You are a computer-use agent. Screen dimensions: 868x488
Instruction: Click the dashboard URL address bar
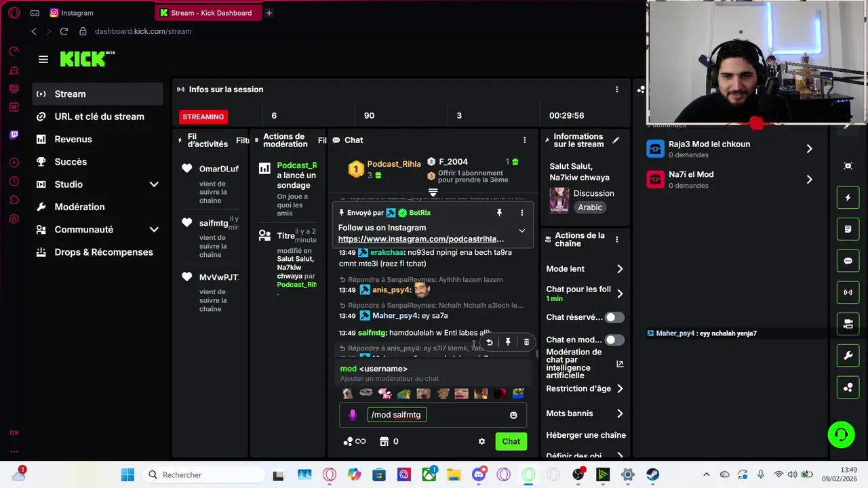click(x=143, y=31)
